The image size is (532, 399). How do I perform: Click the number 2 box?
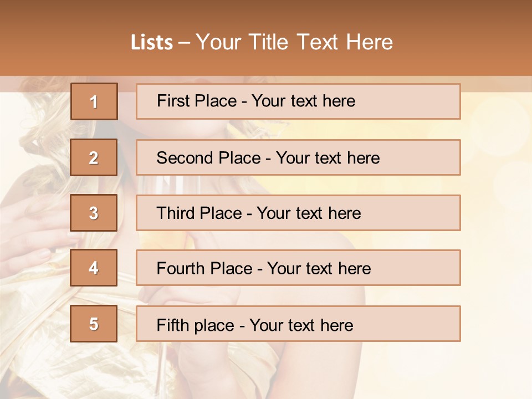(94, 157)
